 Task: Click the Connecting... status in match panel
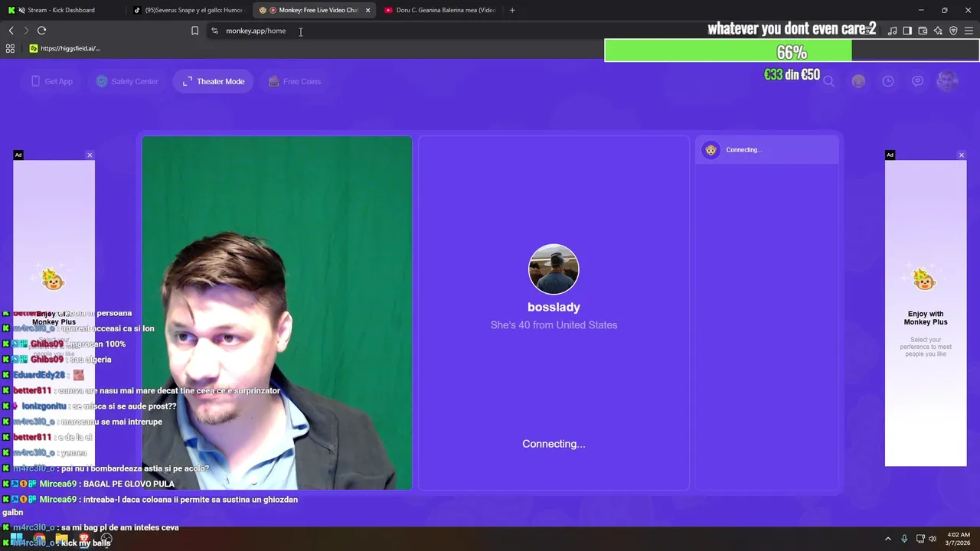pos(554,444)
